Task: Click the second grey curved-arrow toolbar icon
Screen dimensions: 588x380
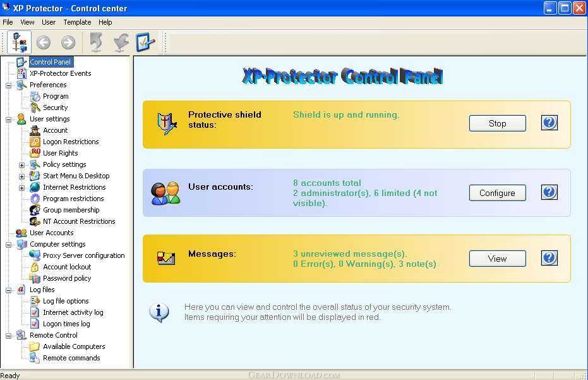Action: tap(121, 42)
